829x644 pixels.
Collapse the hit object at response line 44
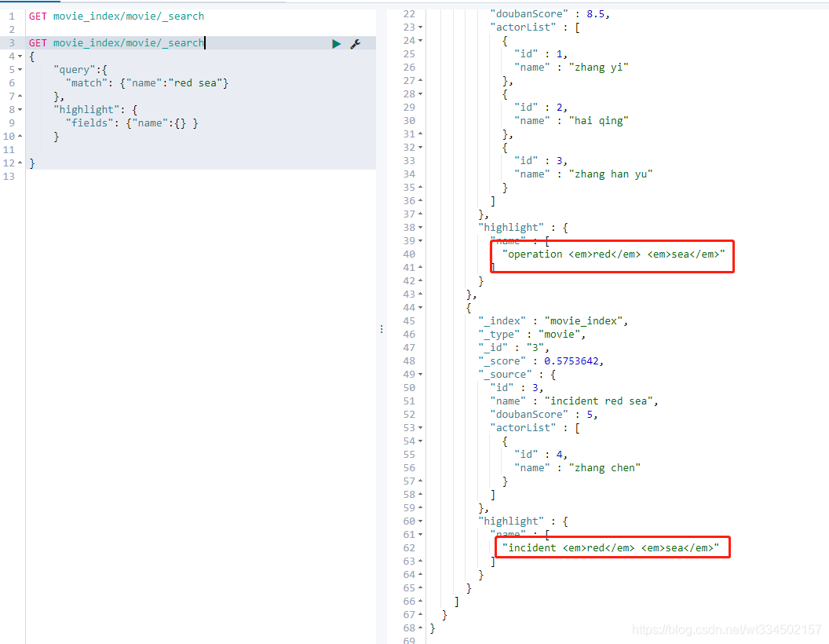(x=420, y=307)
